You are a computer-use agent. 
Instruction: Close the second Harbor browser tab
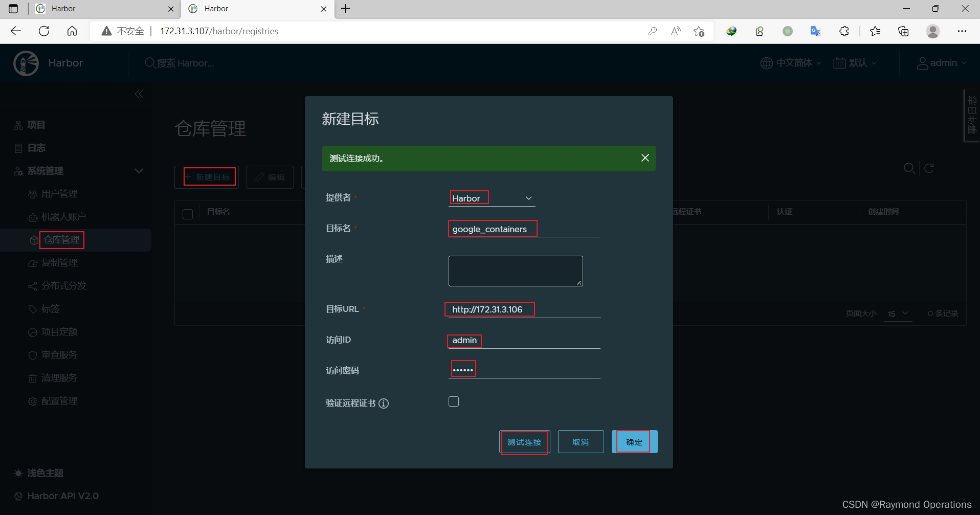324,9
